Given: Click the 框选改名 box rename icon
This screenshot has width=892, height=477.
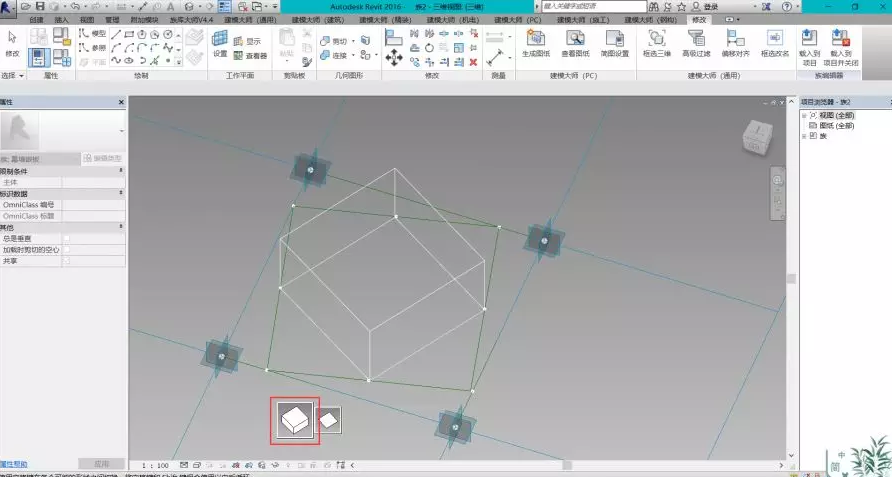Looking at the screenshot, I should click(x=775, y=44).
